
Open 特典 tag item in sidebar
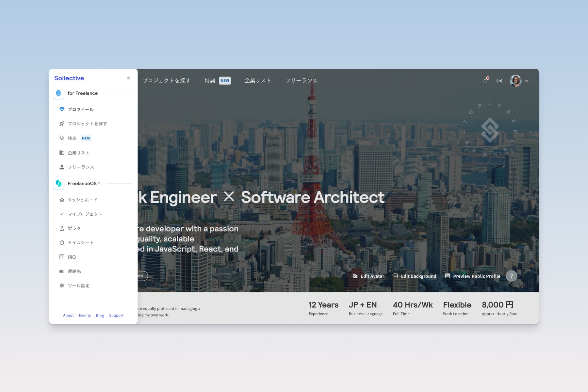(x=72, y=138)
